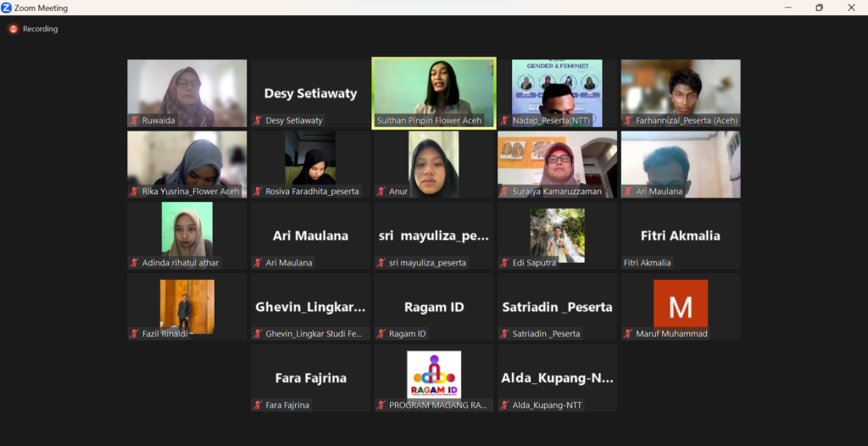This screenshot has height=446, width=868.
Task: Select the RAGAM ID colorful logo tile
Action: [x=433, y=374]
